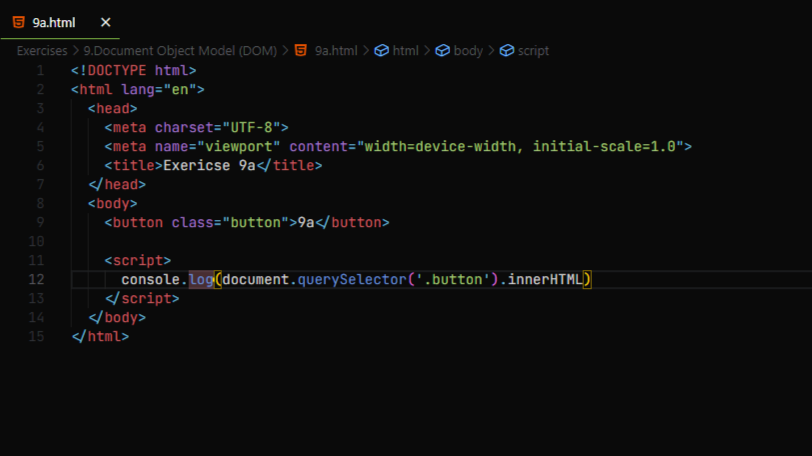Click the '.button' selector string
This screenshot has height=456, width=812.
point(453,280)
